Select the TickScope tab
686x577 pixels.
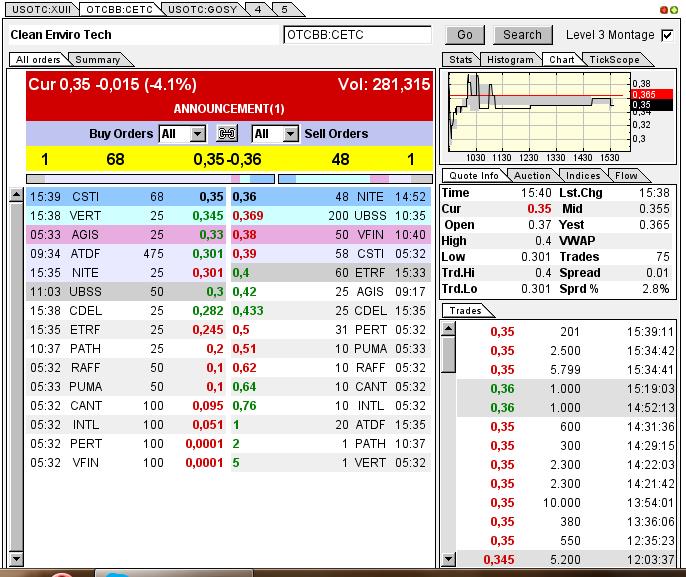click(614, 60)
